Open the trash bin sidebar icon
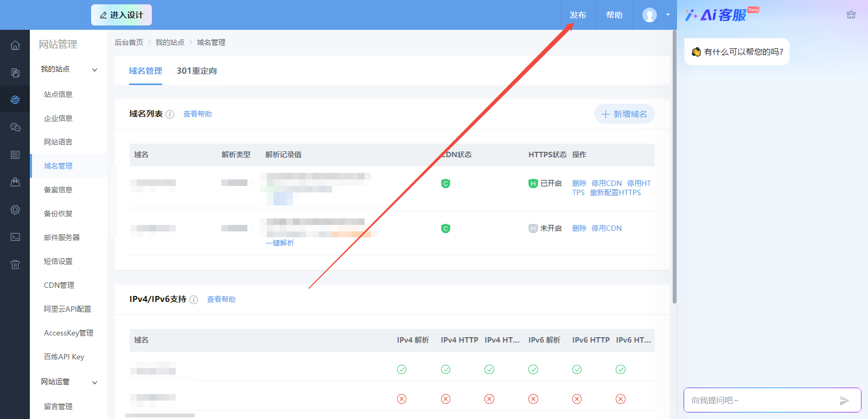The image size is (868, 419). pos(15,265)
